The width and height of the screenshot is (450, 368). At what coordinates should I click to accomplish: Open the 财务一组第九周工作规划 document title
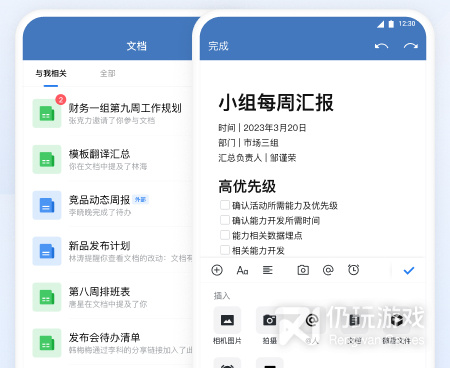click(125, 108)
